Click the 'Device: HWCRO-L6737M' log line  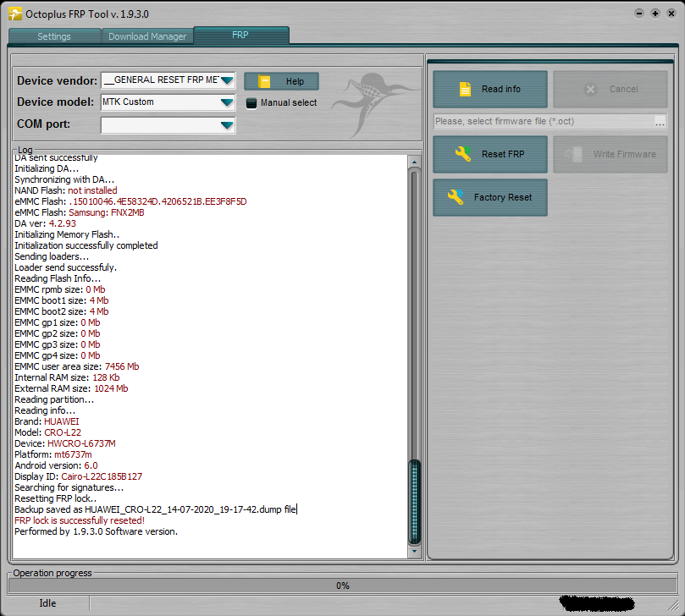tap(65, 443)
